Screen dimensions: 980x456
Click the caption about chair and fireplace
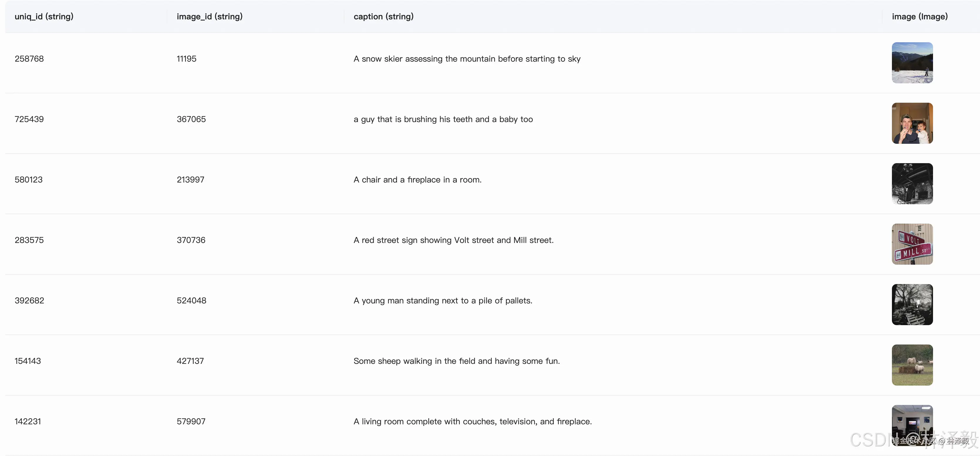pos(417,180)
